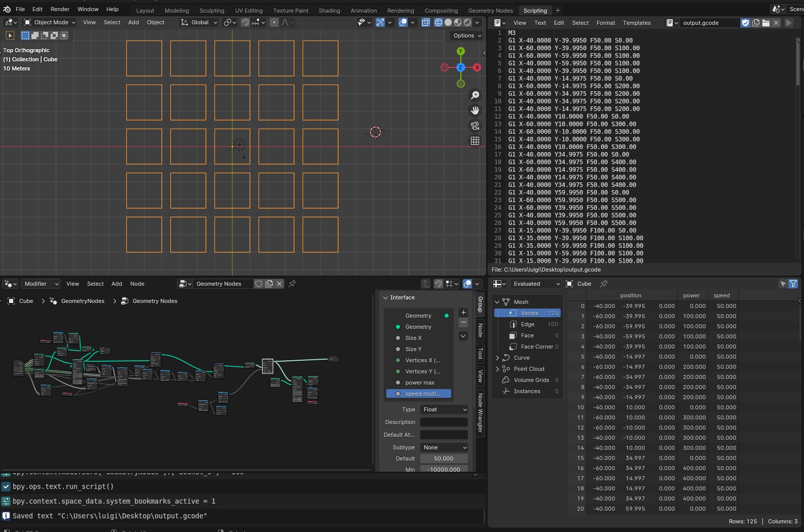
Task: Select the Tweak/select box tool icon
Action: (10, 35)
